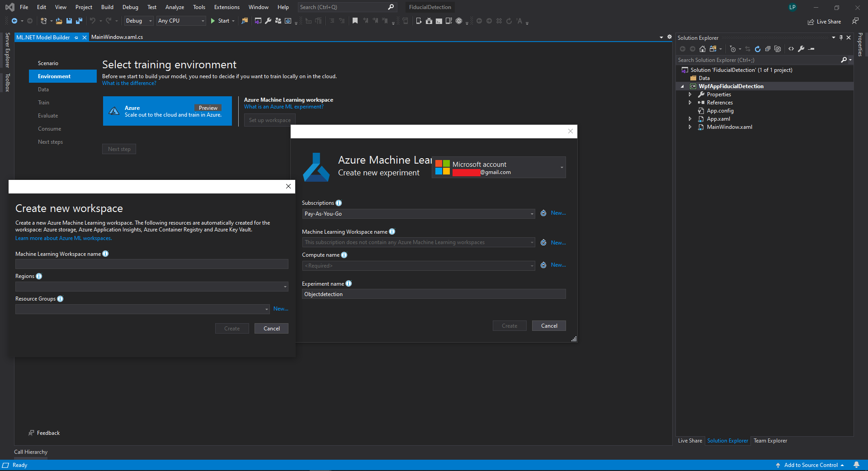868x471 pixels.
Task: Click Show All Files icon in Solution Explorer
Action: pos(778,49)
